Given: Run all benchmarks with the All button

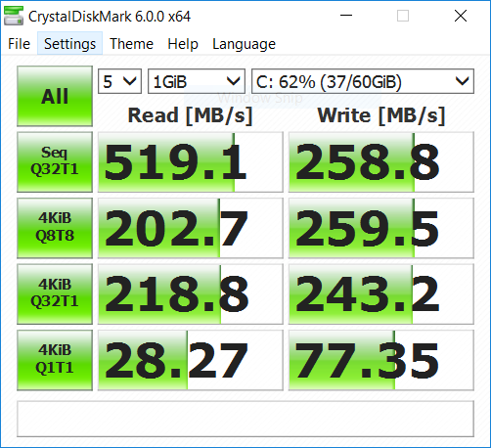Looking at the screenshot, I should point(55,96).
